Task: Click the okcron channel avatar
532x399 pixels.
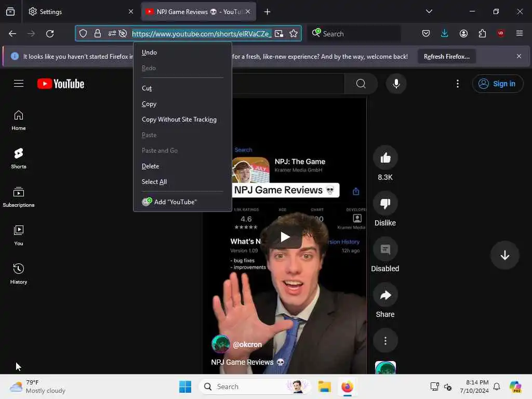Action: coord(220,344)
